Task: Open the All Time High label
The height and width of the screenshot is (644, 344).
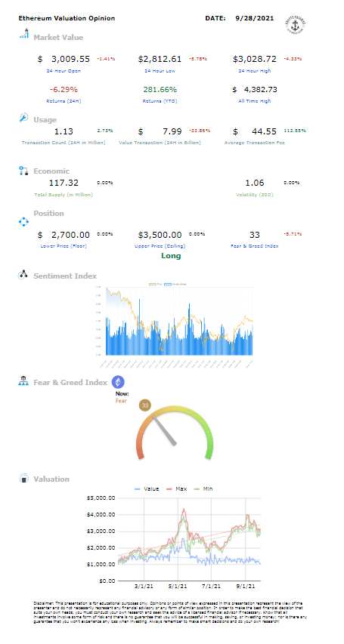Action: pos(254,101)
